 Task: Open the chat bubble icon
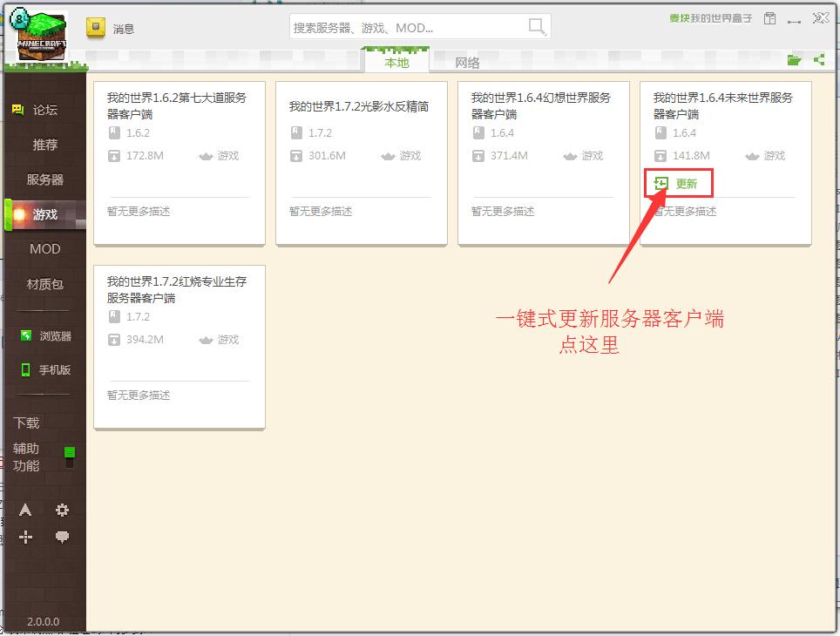[x=62, y=537]
